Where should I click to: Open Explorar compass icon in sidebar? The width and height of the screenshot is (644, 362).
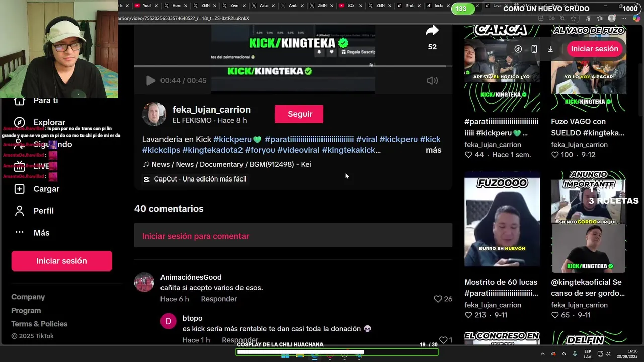point(19,122)
